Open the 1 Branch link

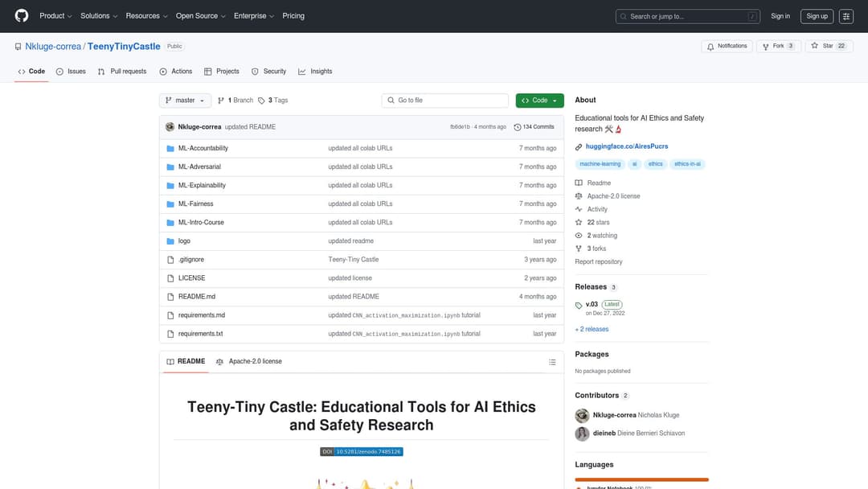point(235,101)
